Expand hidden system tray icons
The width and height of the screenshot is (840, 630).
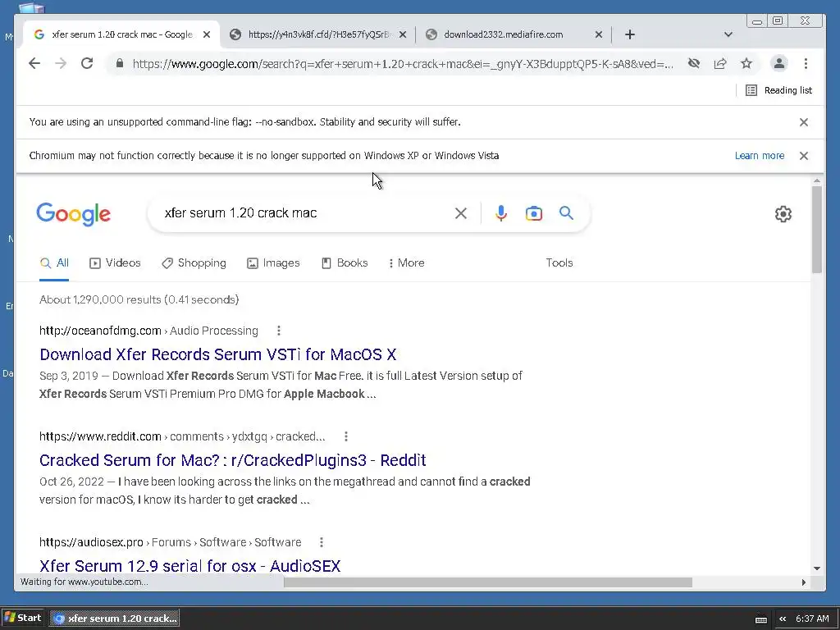[782, 619]
